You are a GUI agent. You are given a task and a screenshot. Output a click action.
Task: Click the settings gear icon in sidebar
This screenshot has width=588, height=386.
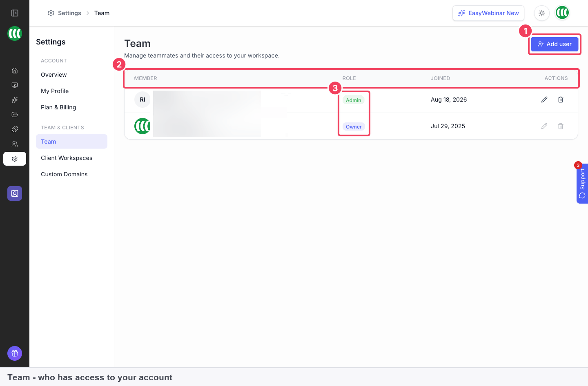[x=15, y=159]
